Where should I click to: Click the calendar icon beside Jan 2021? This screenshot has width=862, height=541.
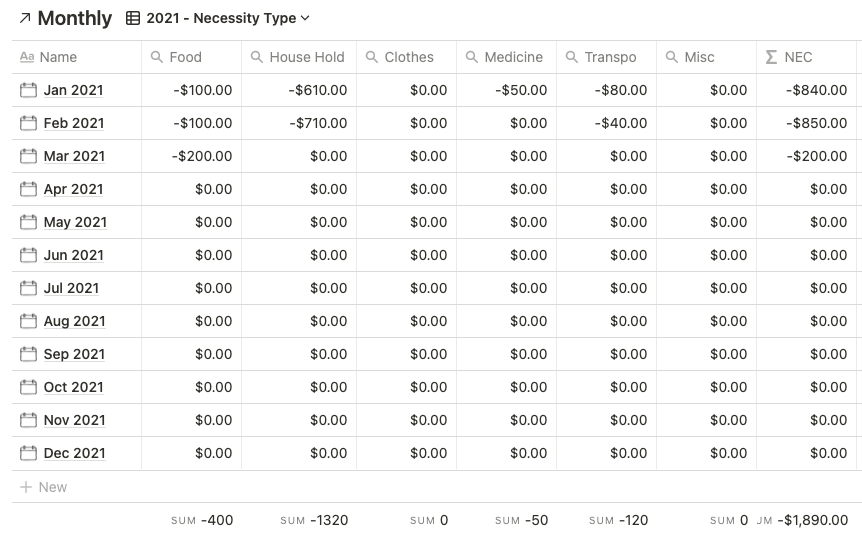coord(28,90)
